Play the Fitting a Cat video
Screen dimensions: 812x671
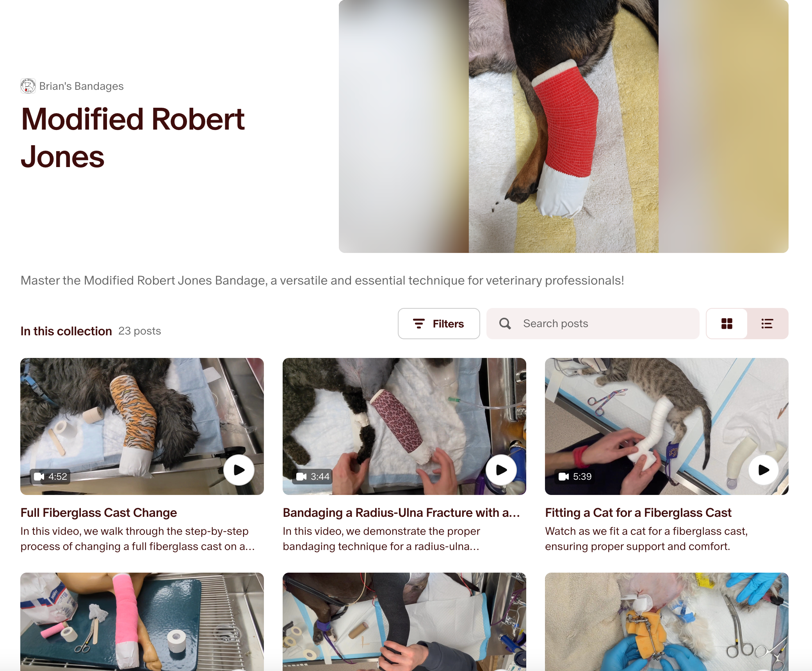coord(764,470)
